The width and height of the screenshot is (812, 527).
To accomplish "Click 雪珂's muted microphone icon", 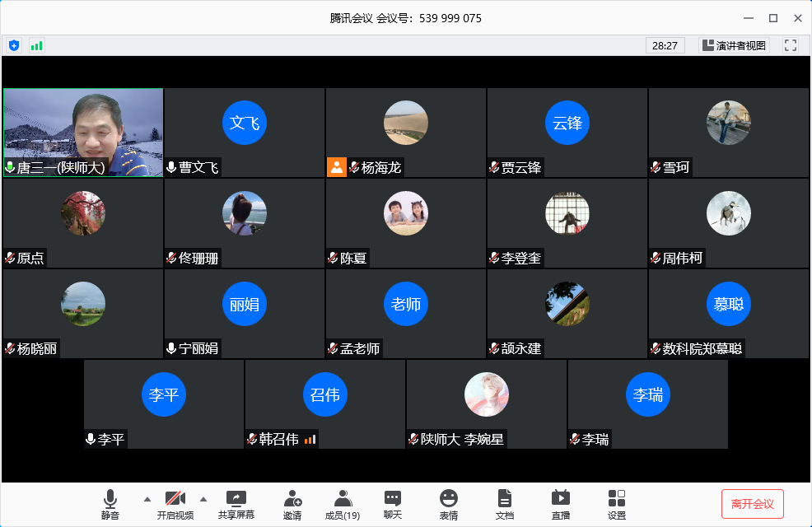I will tap(656, 167).
